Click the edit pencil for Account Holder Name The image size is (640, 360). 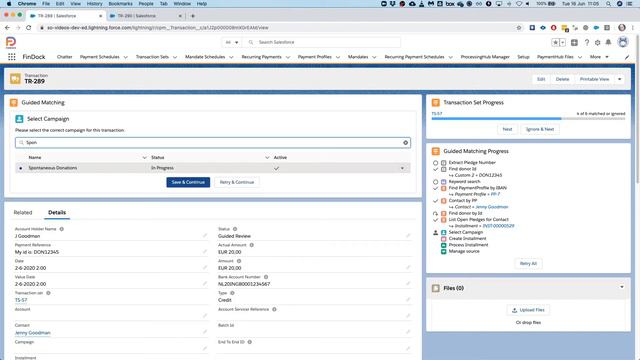pyautogui.click(x=205, y=236)
